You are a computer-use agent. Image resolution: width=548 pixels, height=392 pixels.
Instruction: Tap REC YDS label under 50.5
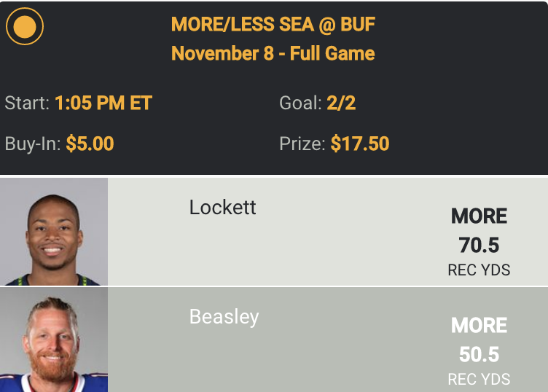coord(479,379)
